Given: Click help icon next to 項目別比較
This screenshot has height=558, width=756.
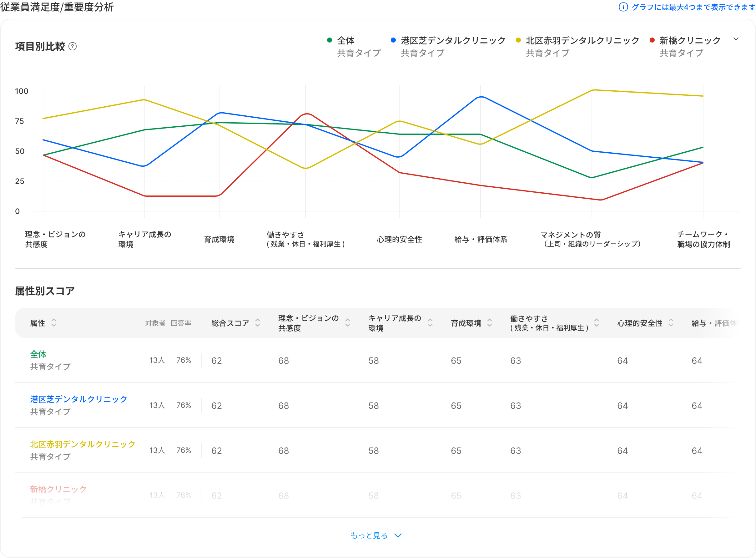Looking at the screenshot, I should pos(73,46).
